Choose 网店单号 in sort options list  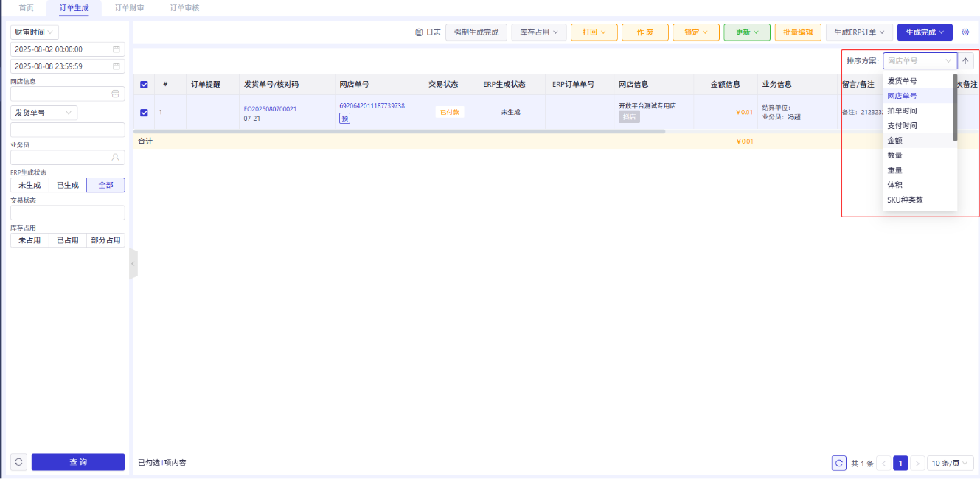pyautogui.click(x=918, y=96)
